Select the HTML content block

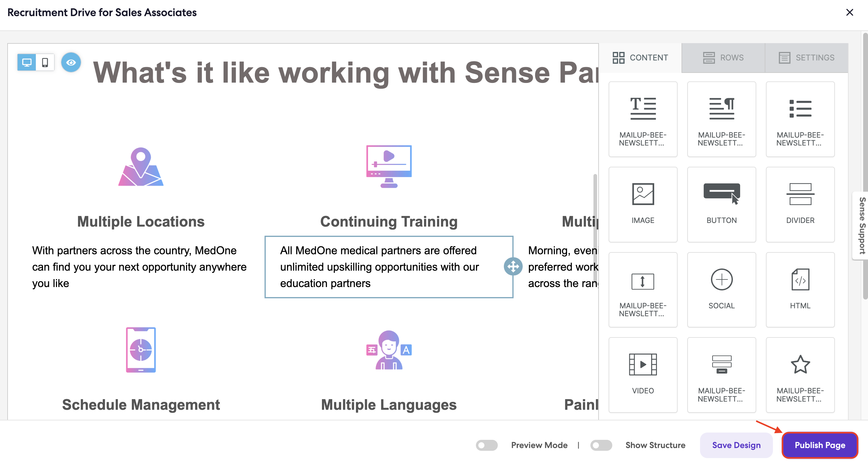point(800,289)
